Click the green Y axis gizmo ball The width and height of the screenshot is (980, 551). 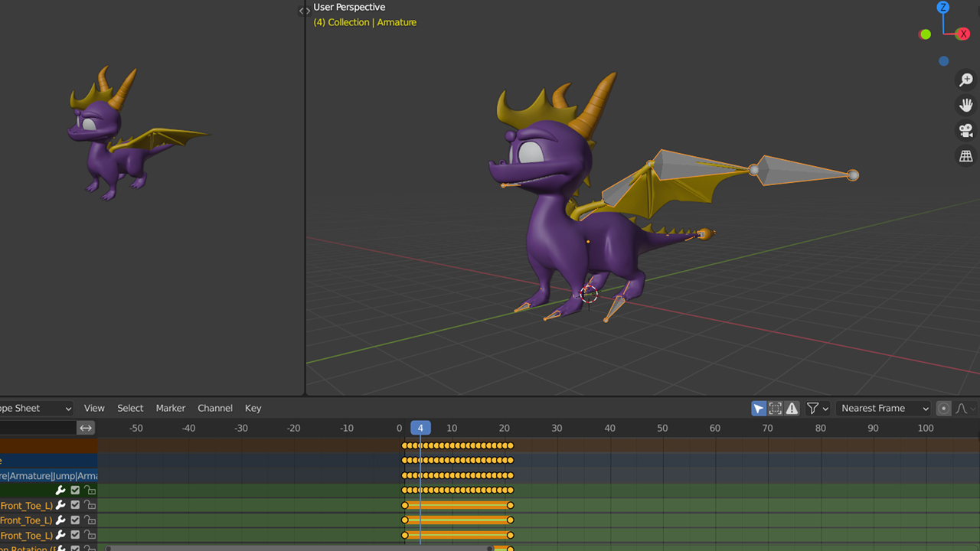[x=926, y=34]
